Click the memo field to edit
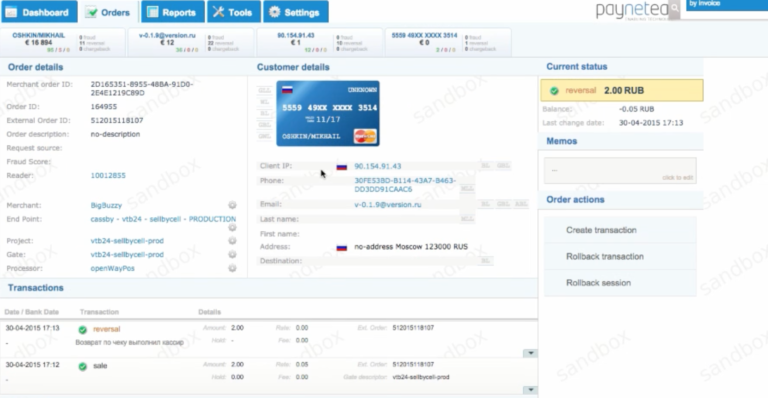The image size is (768, 398). 620,171
